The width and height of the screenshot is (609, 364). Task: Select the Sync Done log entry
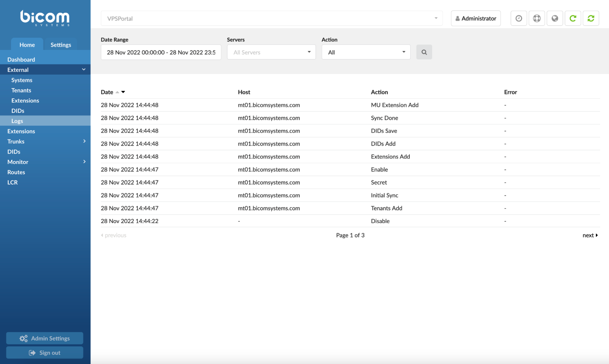350,118
